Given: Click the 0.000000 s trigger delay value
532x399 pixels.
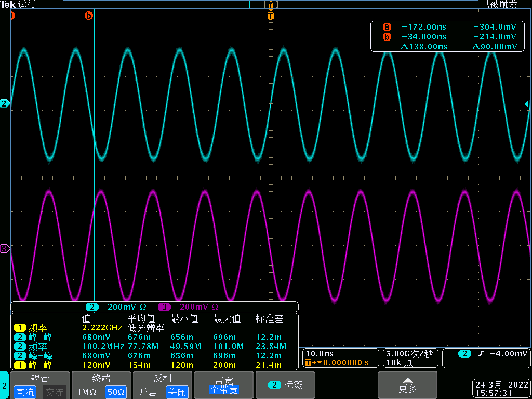Looking at the screenshot, I should [345, 363].
